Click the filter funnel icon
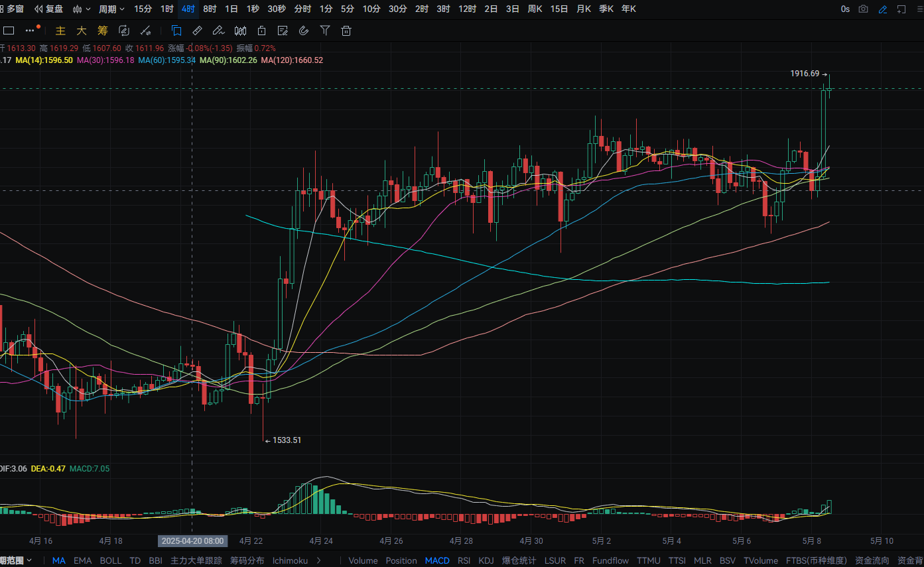Screen dimensions: 924x567 tap(325, 31)
